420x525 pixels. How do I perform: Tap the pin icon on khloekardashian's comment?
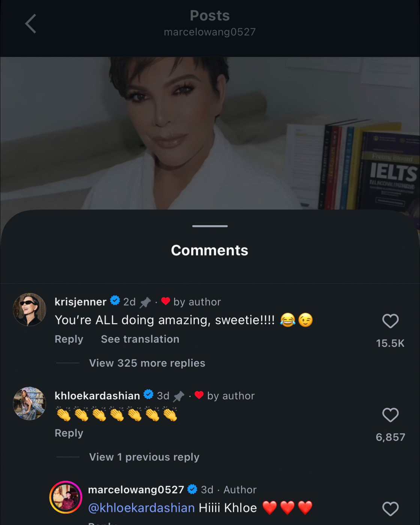[x=179, y=396]
